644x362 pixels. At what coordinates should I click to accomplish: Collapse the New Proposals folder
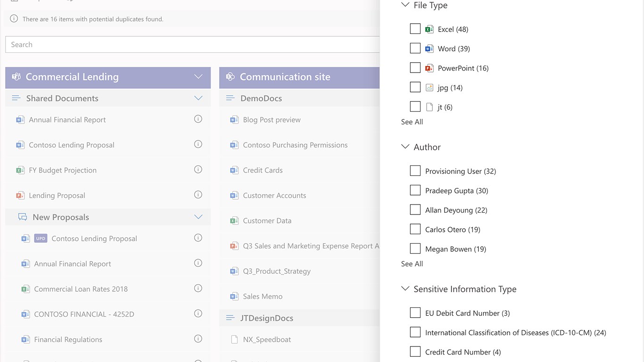198,217
